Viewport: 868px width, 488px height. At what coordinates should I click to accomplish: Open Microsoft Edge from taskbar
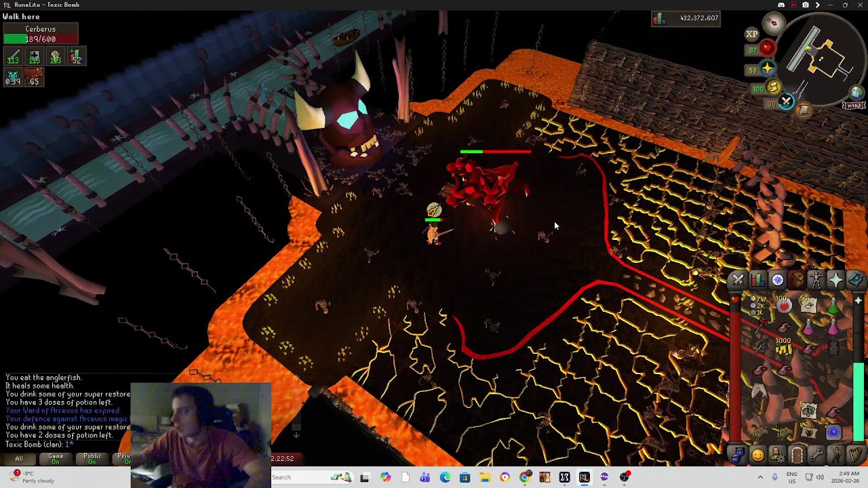click(445, 477)
